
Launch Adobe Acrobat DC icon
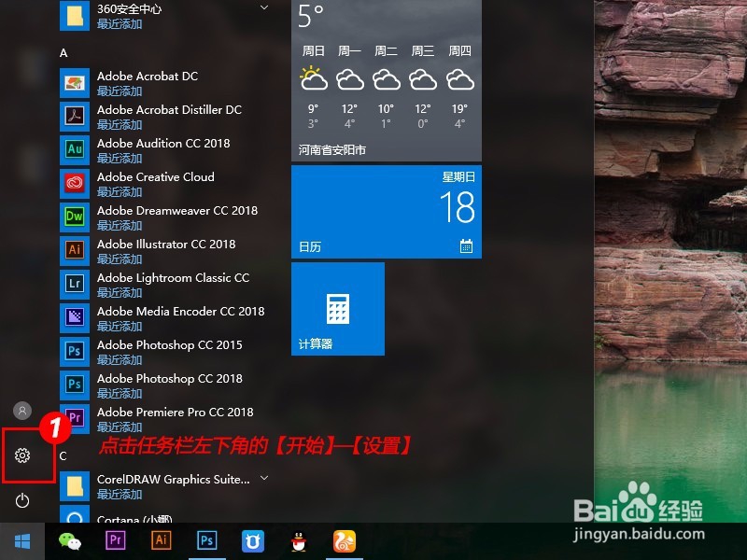(x=75, y=83)
